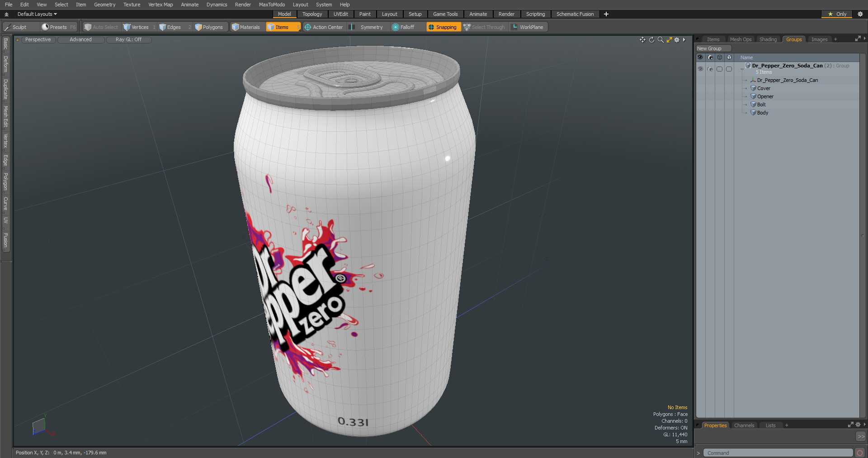Open the MaxToModo menu

click(272, 5)
